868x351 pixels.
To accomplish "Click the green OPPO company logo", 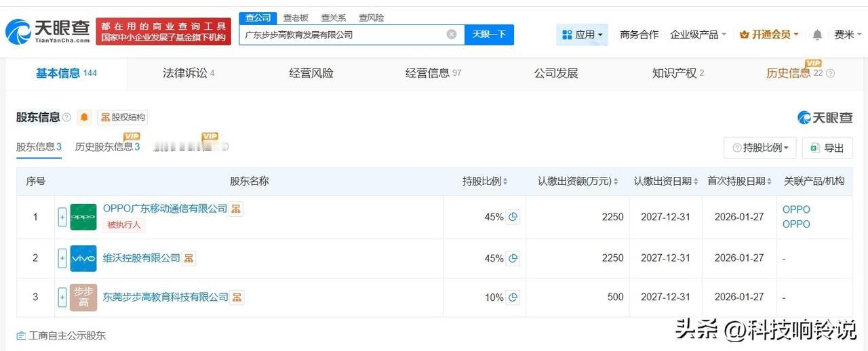I will [83, 217].
